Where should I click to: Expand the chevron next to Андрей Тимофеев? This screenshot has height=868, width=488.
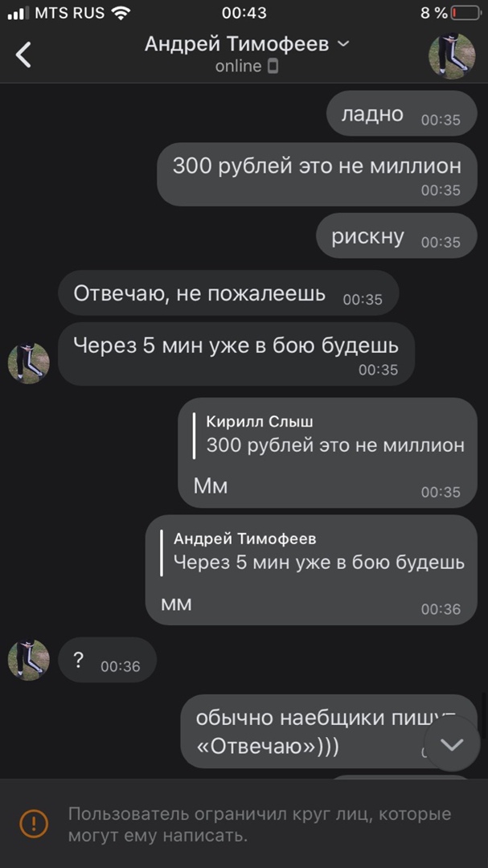(x=344, y=43)
